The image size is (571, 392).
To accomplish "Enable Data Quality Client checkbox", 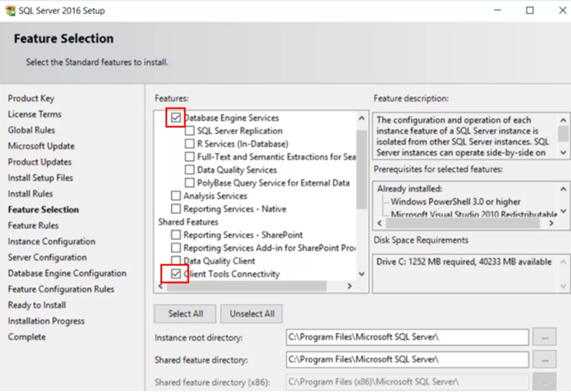I will [176, 260].
